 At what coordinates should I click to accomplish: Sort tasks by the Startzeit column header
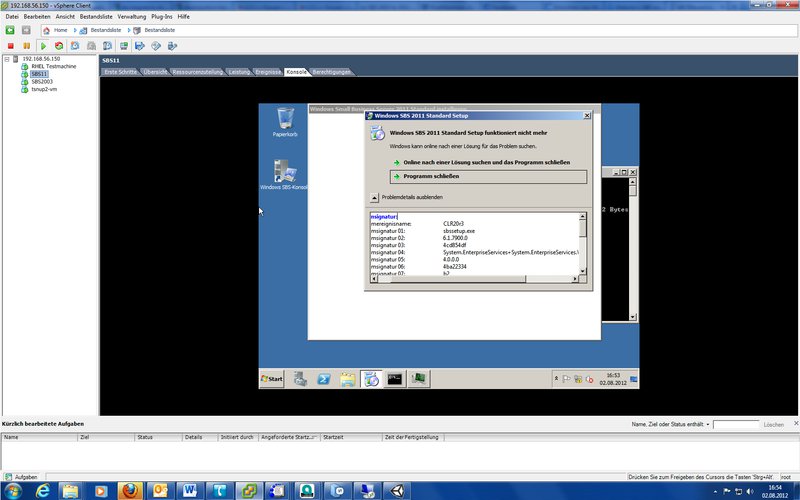pos(351,437)
